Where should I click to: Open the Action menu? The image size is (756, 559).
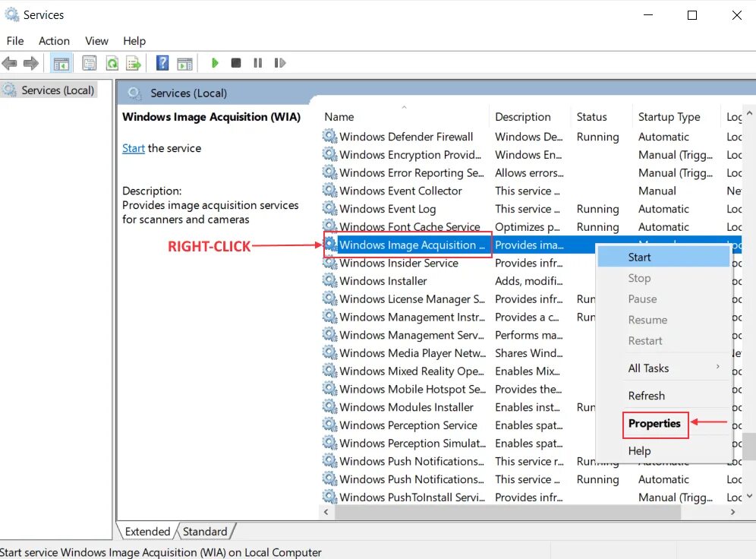(54, 41)
